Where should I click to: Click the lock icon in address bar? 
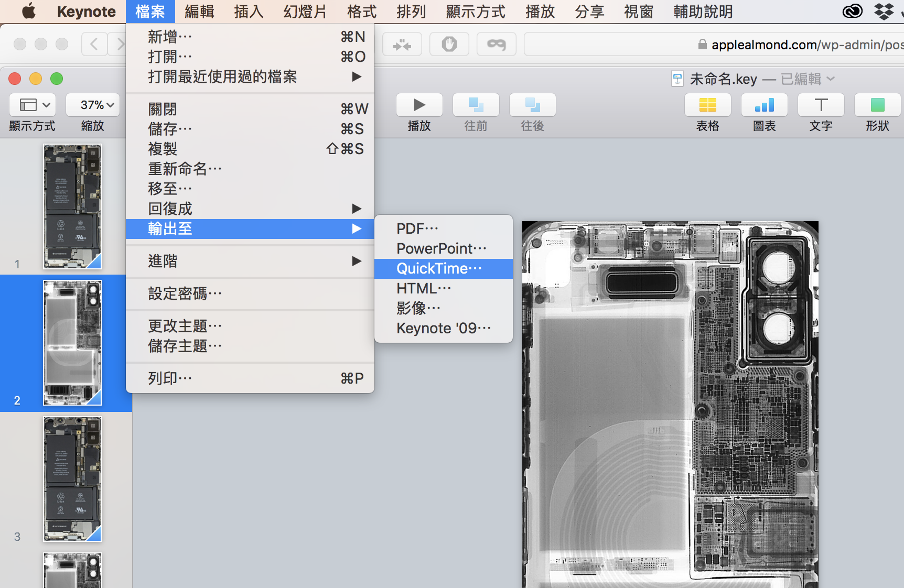pos(702,45)
